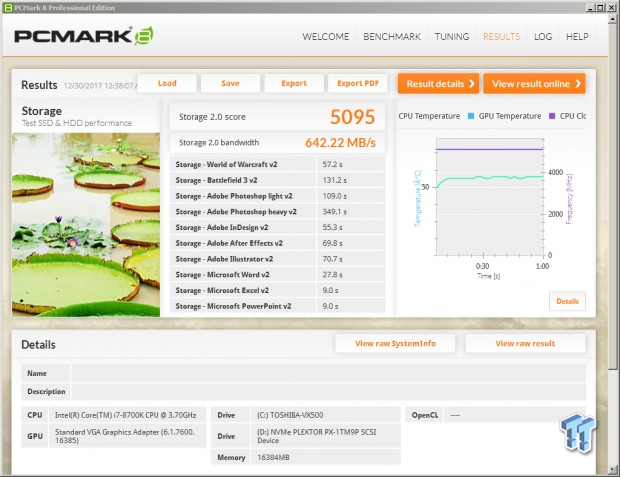
Task: Select the RESULTS tab
Action: click(501, 37)
